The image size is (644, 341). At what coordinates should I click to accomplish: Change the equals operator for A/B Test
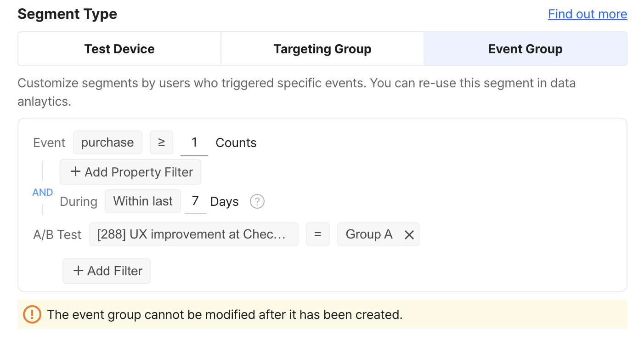tap(317, 234)
